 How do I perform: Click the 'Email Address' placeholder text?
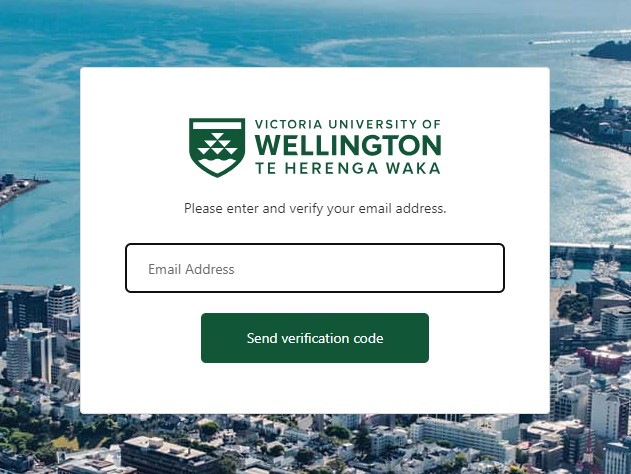pos(191,269)
